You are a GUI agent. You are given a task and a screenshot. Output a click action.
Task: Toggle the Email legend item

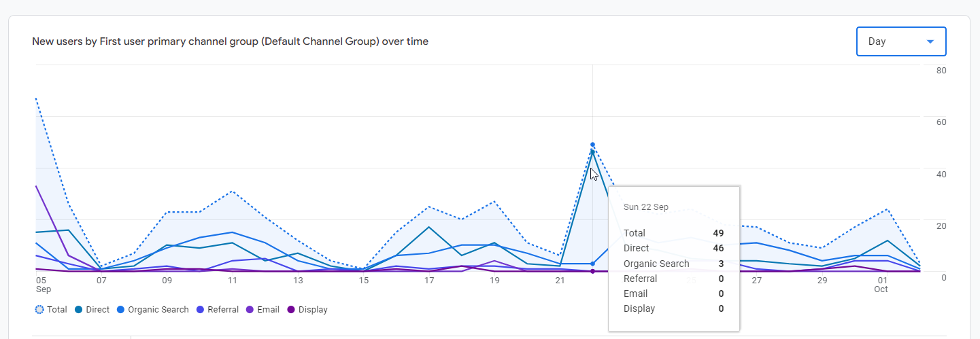(263, 310)
